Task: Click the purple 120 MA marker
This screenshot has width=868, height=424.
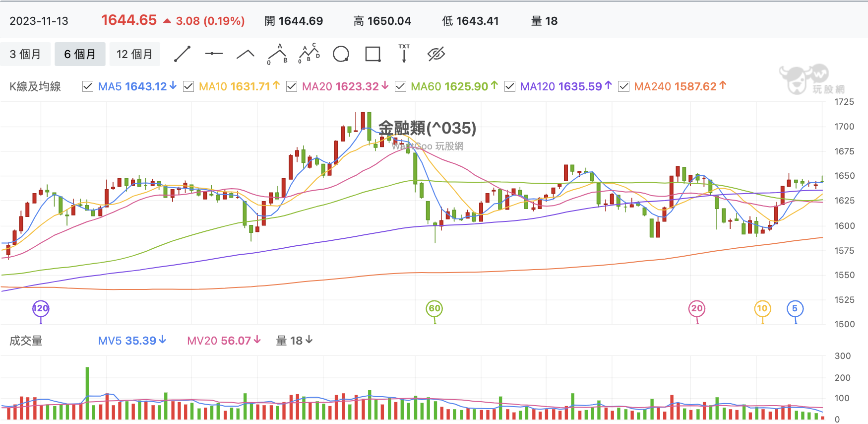Action: click(x=41, y=309)
